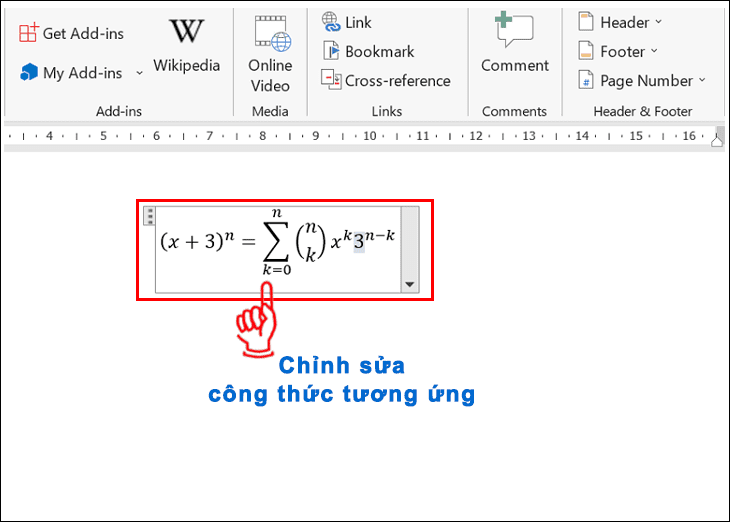Click the Get Add-ins icon
Screen dimensions: 730x522
(x=28, y=33)
